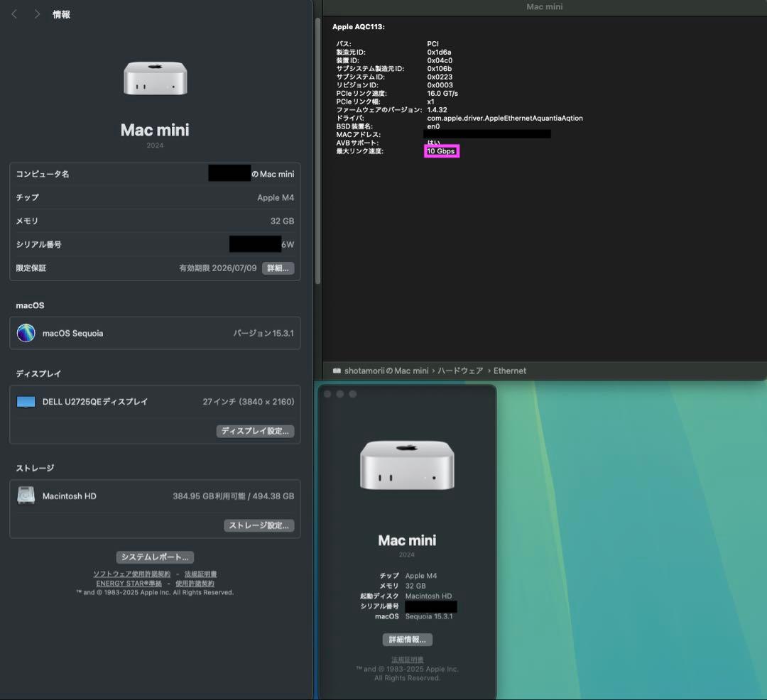This screenshot has height=700, width=767.
Task: Select 27インチ (3840 × 2160) text
Action: click(x=249, y=402)
